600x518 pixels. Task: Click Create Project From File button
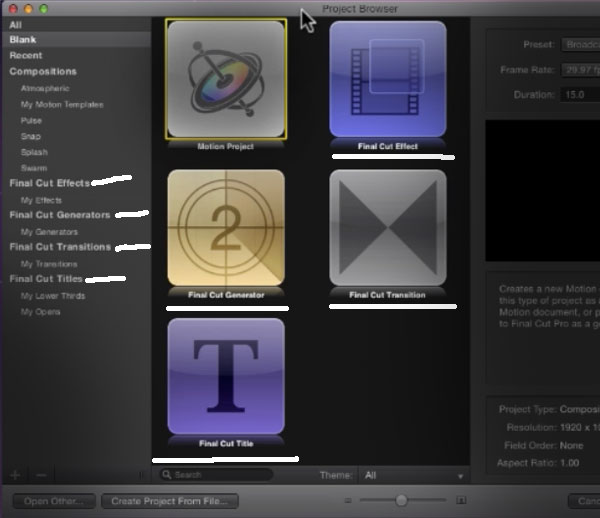170,501
